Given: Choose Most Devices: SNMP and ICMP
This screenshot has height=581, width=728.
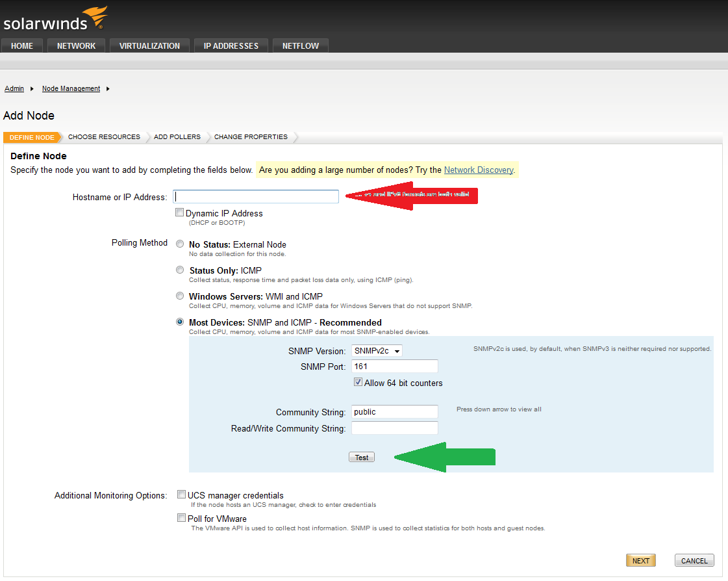Looking at the screenshot, I should [x=180, y=322].
